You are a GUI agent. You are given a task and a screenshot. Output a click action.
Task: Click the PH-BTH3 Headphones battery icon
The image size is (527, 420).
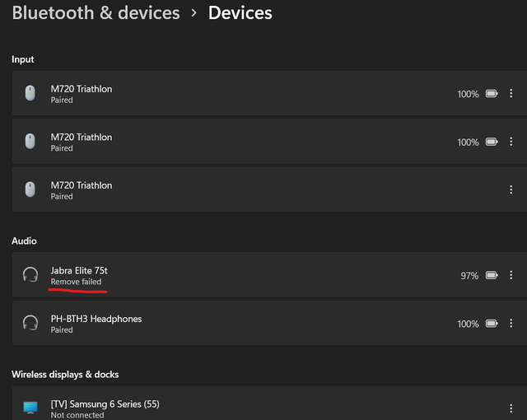(x=492, y=324)
